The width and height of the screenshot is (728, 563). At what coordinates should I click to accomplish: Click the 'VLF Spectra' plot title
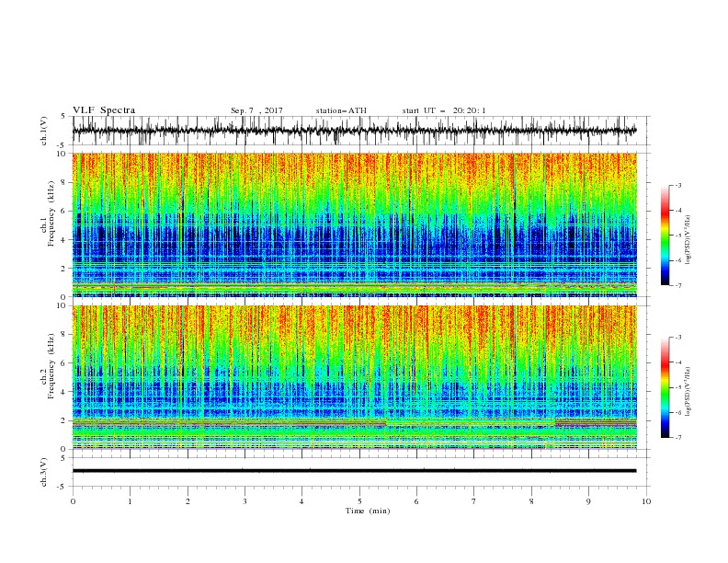click(104, 110)
